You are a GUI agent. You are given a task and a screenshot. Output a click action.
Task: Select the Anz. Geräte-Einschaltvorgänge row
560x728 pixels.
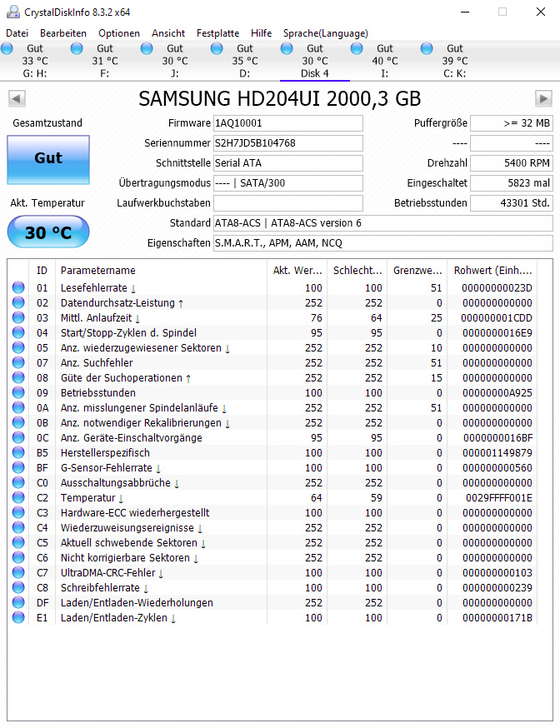(272, 438)
